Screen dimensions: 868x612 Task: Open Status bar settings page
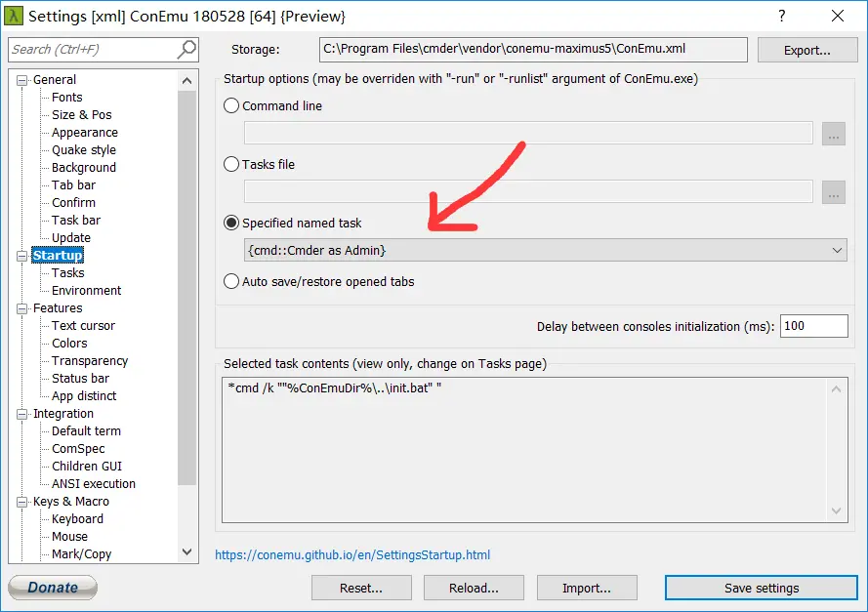[80, 379]
